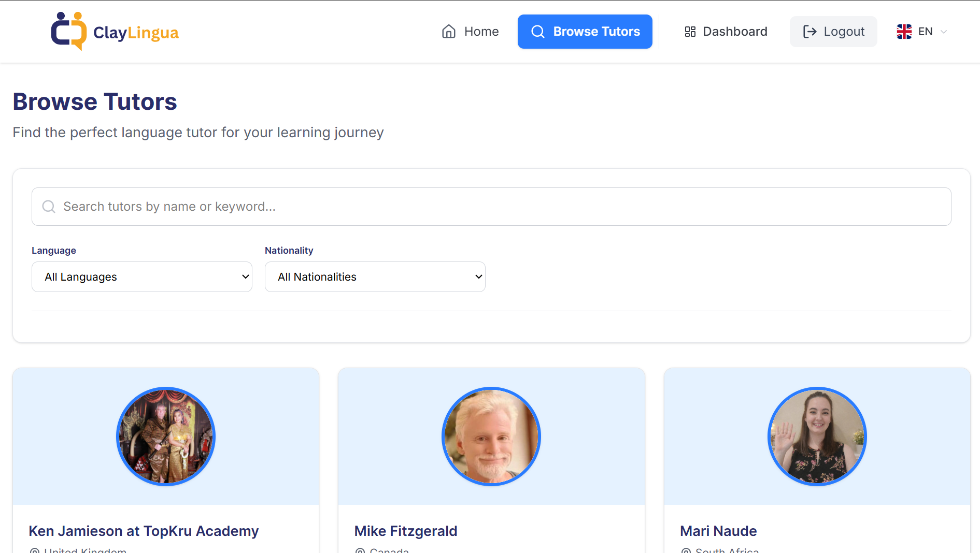Open Mike Fitzgerald's tutor profile

[405, 531]
